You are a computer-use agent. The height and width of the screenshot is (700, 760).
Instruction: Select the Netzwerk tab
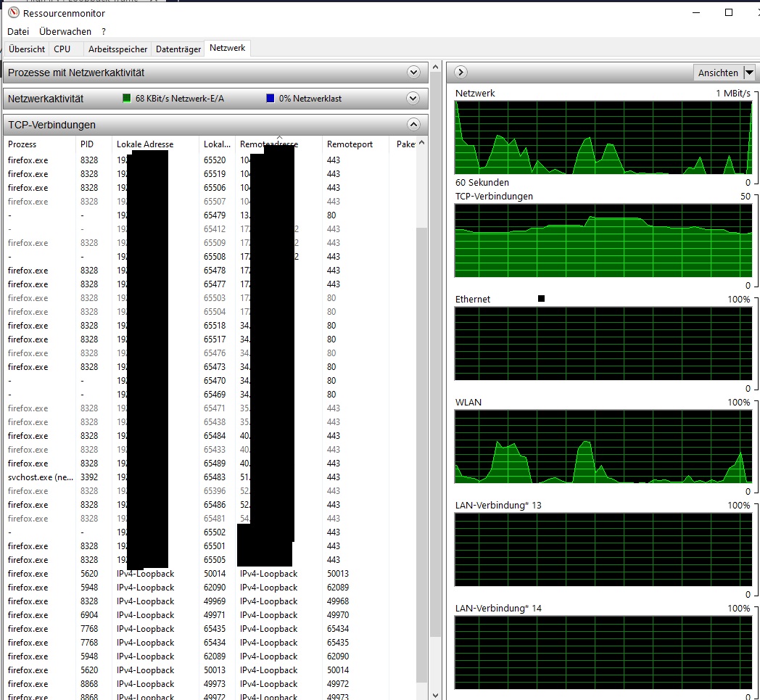point(227,48)
